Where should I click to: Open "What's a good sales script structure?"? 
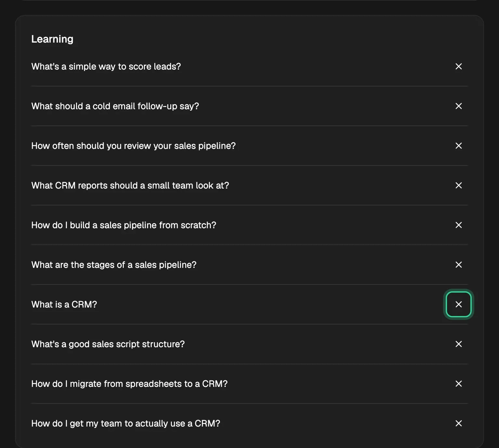(108, 344)
